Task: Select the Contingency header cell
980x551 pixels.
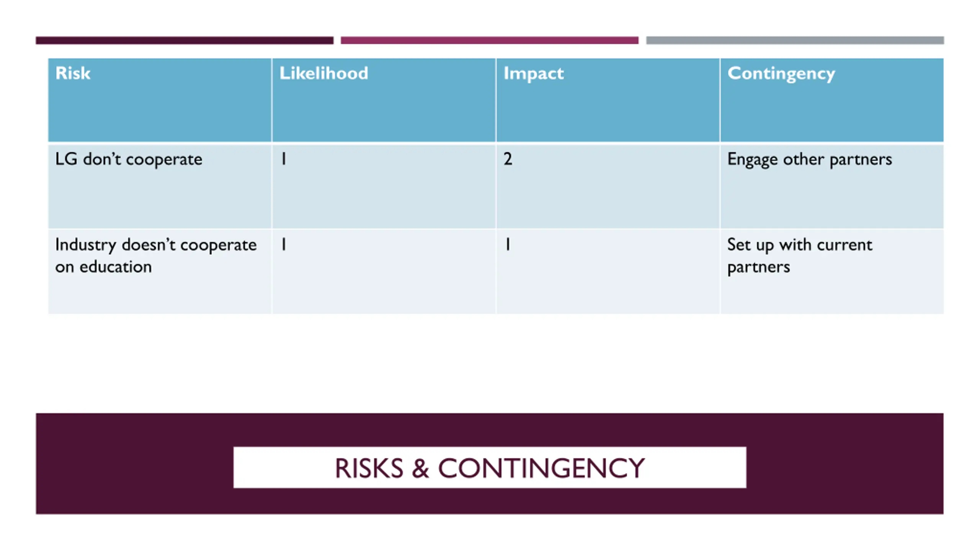Action: click(832, 100)
